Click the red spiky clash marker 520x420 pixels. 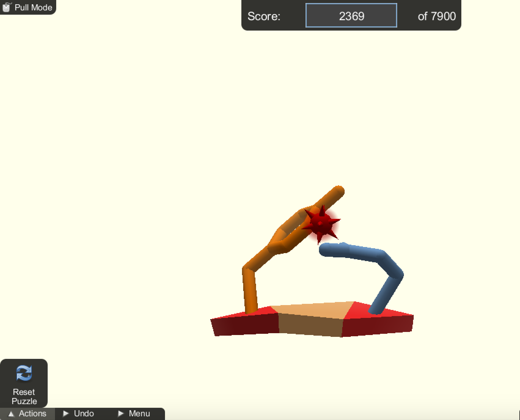[x=321, y=224]
